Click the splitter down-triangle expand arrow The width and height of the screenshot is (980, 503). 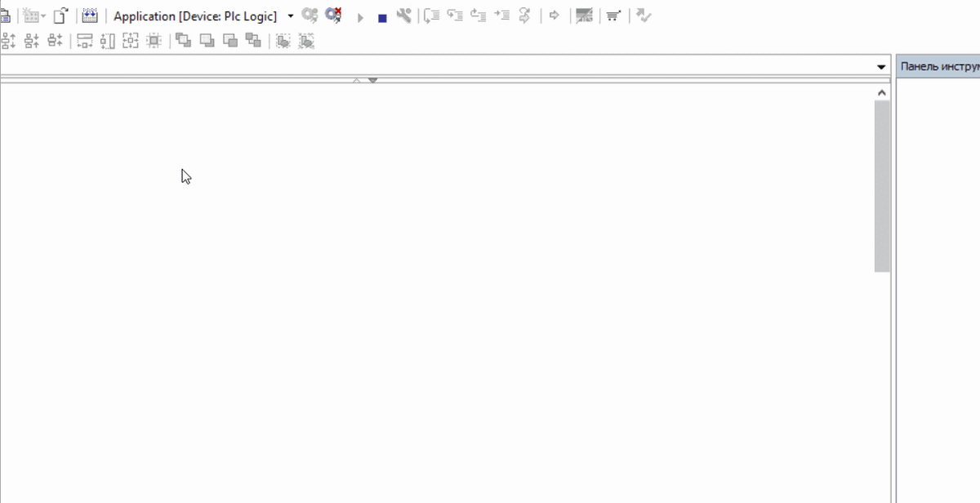[372, 80]
